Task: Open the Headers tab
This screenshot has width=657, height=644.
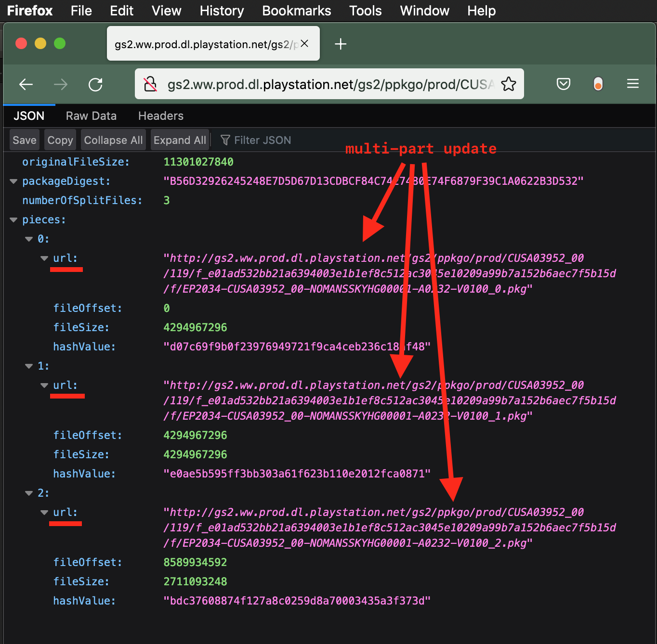Action: (x=161, y=116)
